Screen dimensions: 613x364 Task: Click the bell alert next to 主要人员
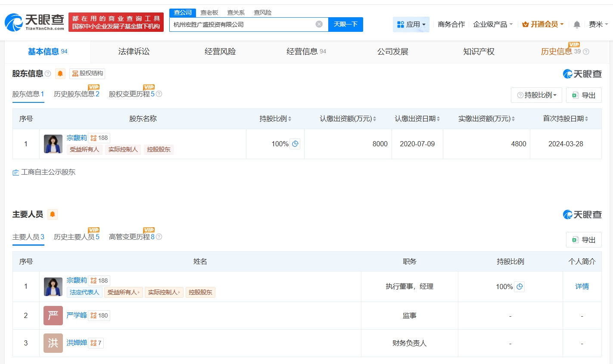coord(53,214)
